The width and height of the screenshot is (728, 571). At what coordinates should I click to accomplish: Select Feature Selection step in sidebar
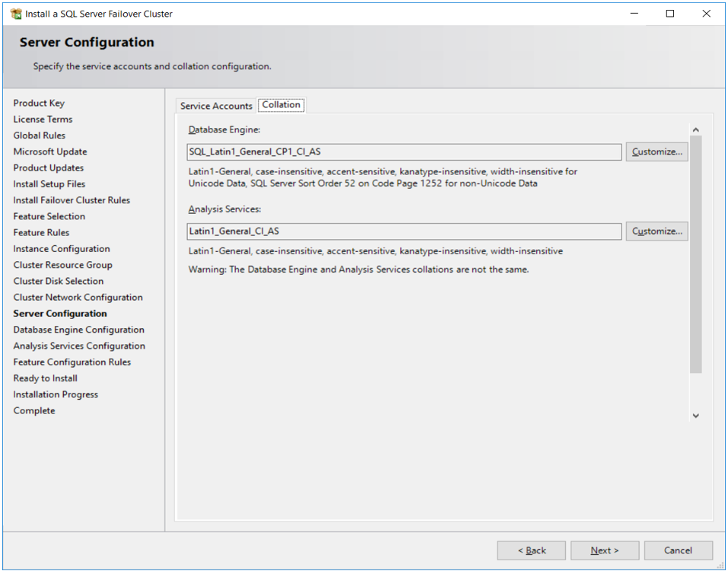pos(49,216)
